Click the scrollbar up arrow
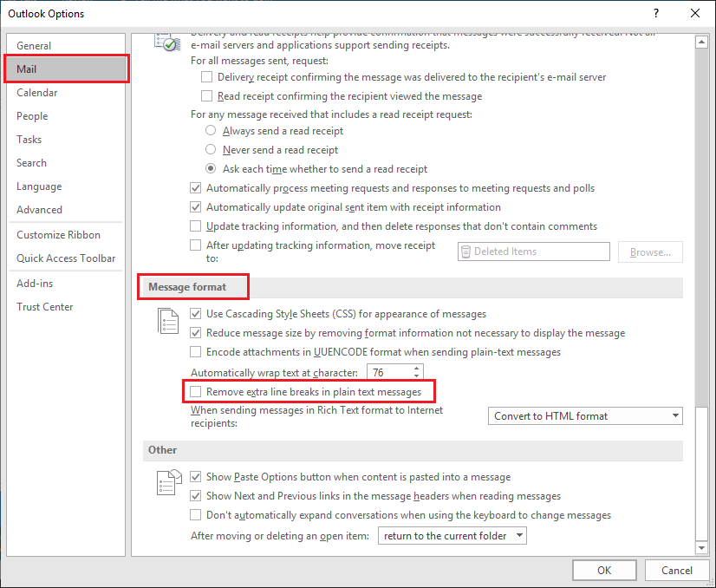This screenshot has width=716, height=588. pyautogui.click(x=701, y=42)
